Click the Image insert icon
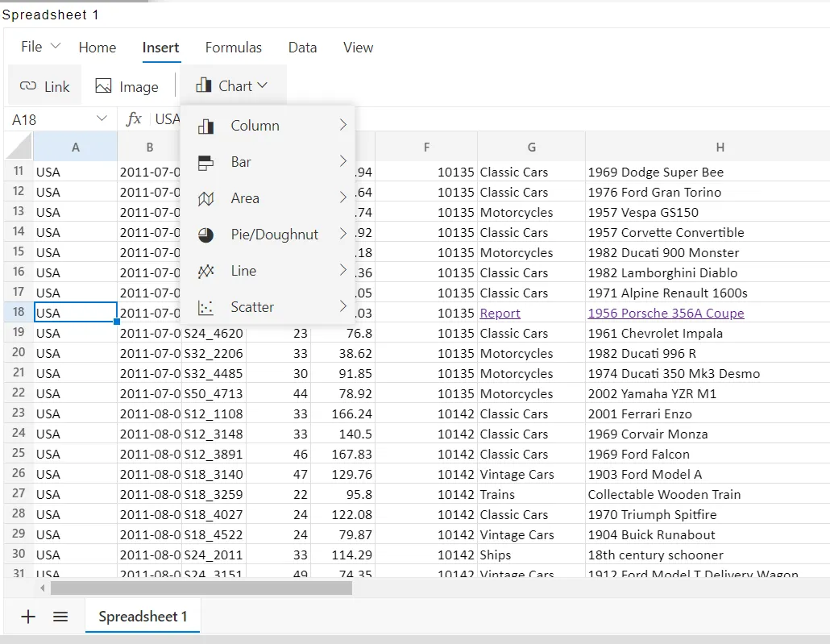The width and height of the screenshot is (830, 644). (103, 85)
